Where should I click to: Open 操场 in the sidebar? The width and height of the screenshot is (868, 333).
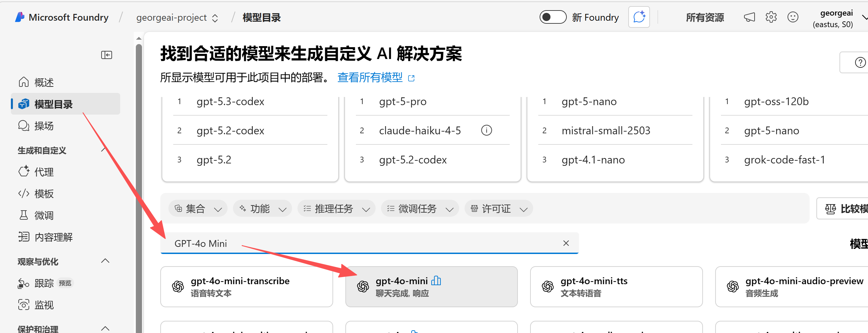[x=66, y=125]
